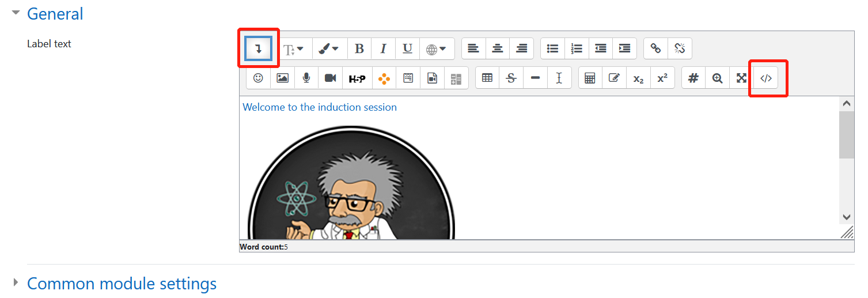Toggle superscript formatting

click(662, 78)
